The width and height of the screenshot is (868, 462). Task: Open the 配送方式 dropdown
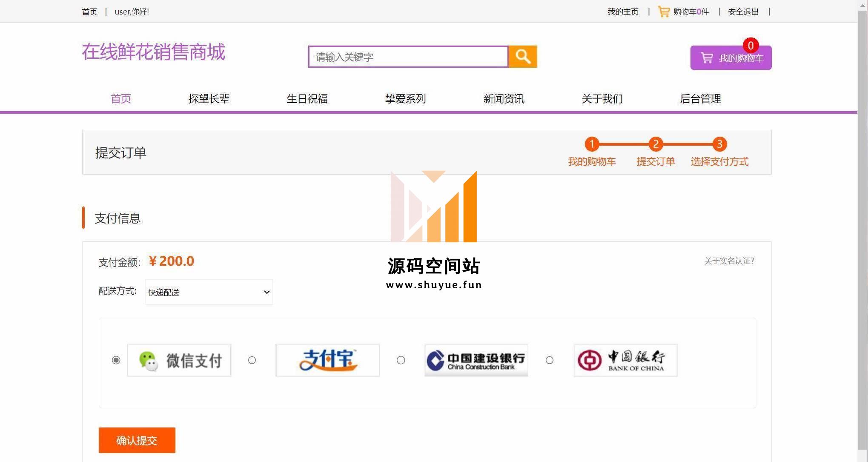pos(209,292)
